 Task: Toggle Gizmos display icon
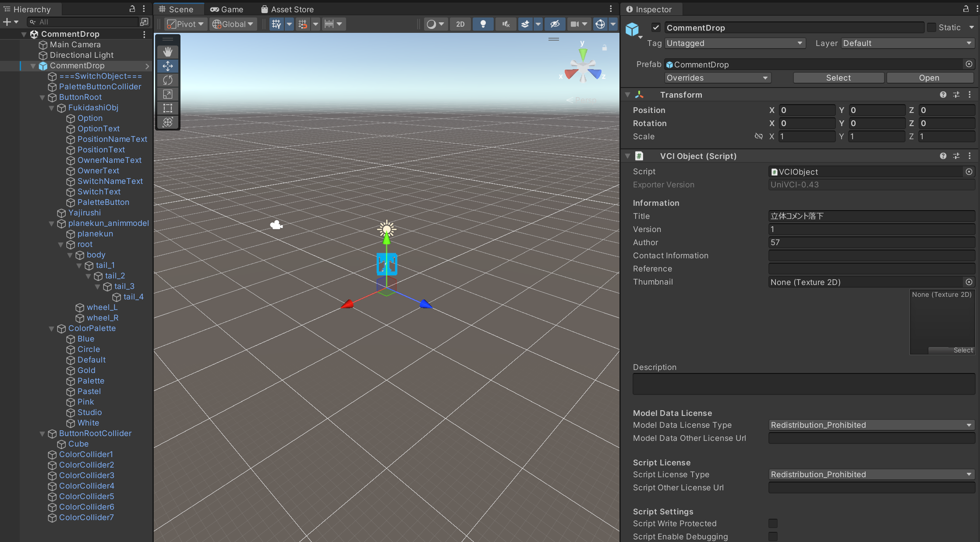pyautogui.click(x=600, y=24)
